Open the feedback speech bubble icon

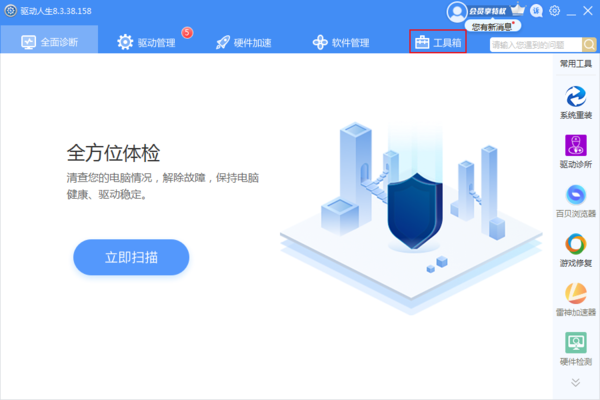[538, 11]
